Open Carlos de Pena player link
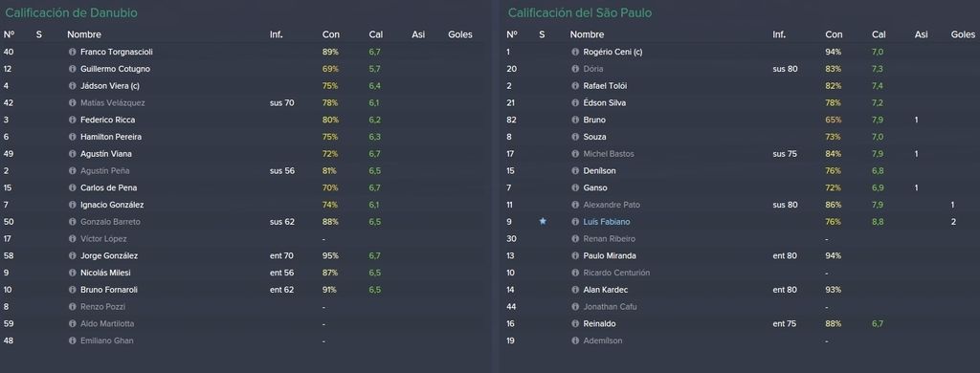This screenshot has height=373, width=980. (109, 187)
